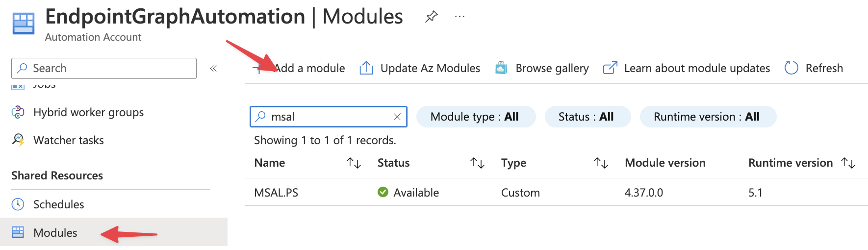Image resolution: width=868 pixels, height=250 pixels.
Task: Open Learn about module updates link
Action: pyautogui.click(x=696, y=68)
